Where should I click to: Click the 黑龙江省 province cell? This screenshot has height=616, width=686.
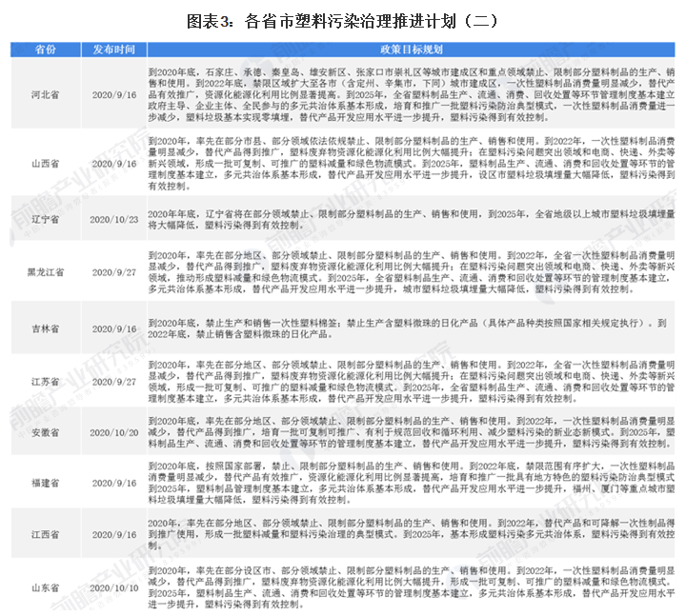46,272
